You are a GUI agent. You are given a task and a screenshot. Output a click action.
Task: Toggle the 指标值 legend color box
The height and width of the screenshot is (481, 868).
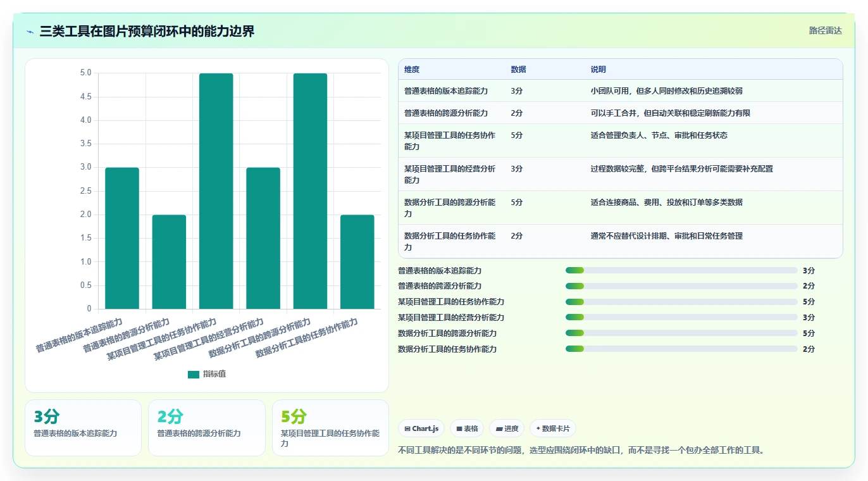point(194,374)
